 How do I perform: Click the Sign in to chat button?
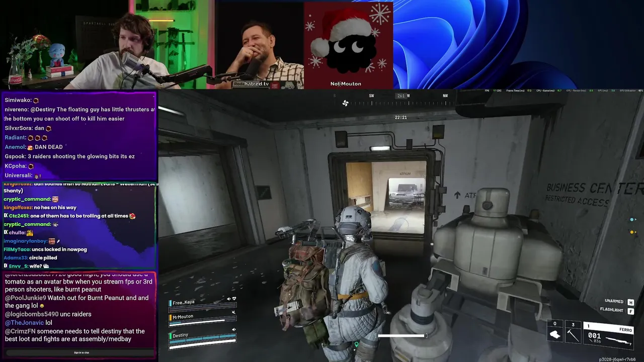coord(82,352)
